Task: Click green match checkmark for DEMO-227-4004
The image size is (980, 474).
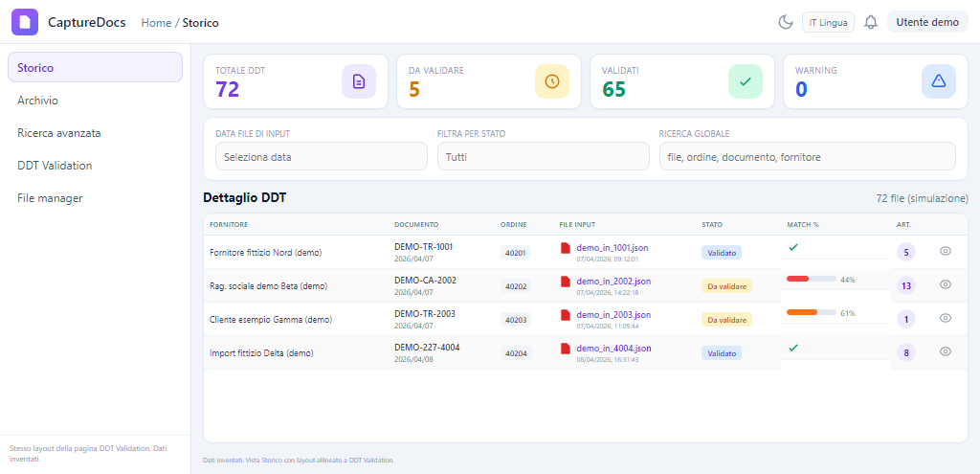Action: pyautogui.click(x=793, y=348)
